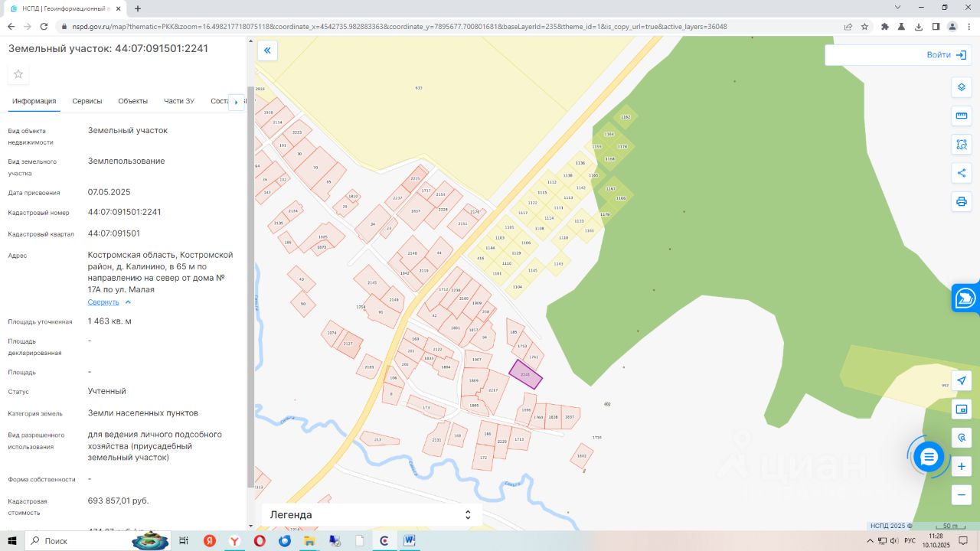
Task: Click the share map icon
Action: (962, 173)
